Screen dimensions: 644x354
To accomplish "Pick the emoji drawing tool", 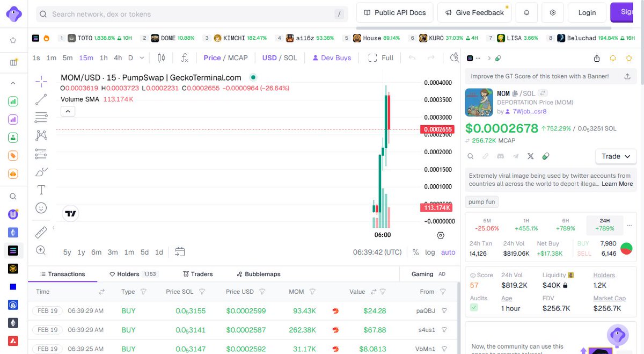I will 41,208.
